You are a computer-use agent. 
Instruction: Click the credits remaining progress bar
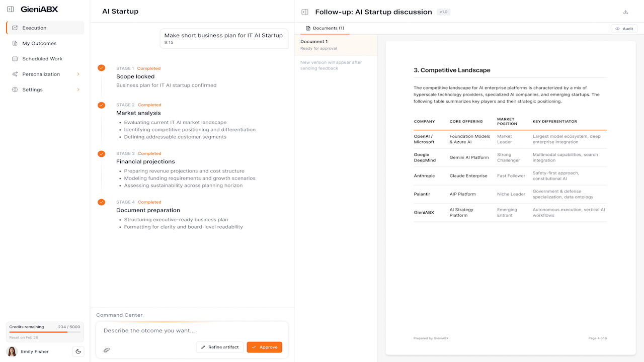point(45,332)
